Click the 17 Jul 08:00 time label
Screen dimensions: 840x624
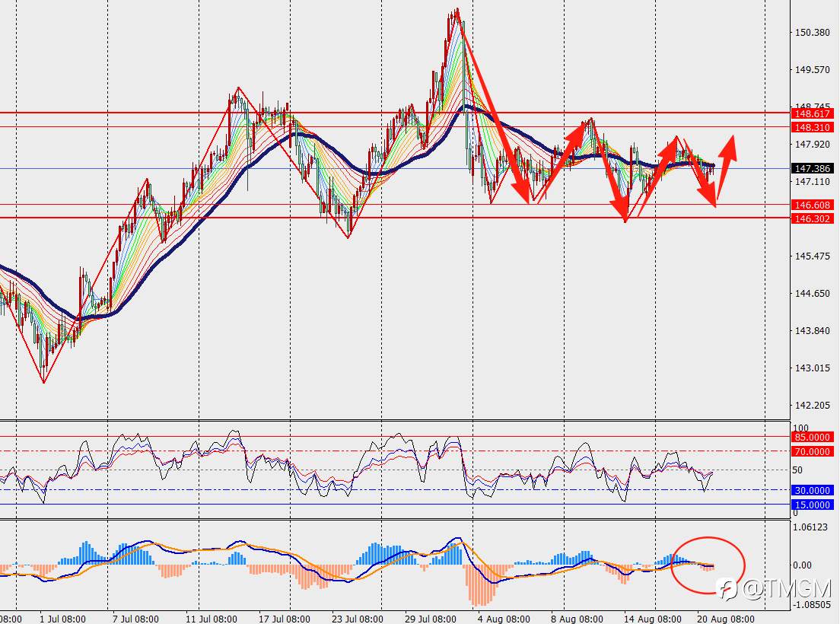284,619
